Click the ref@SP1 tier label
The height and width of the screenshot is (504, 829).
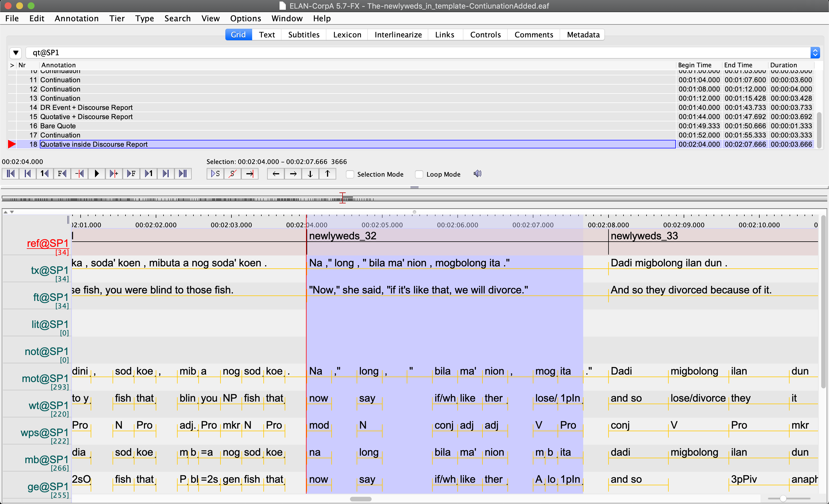coord(47,243)
